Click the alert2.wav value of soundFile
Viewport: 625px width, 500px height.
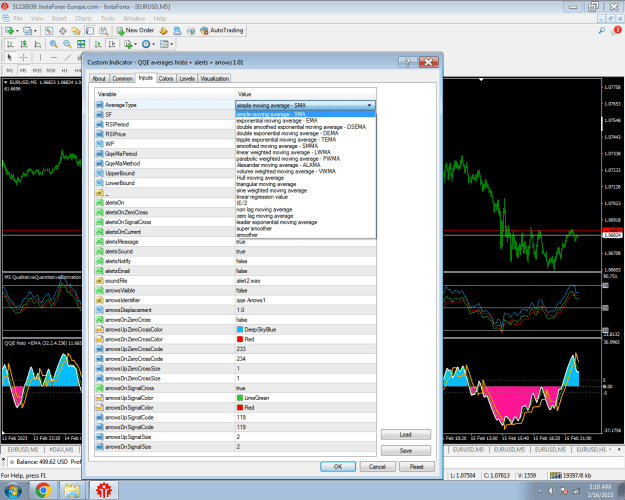pos(248,281)
